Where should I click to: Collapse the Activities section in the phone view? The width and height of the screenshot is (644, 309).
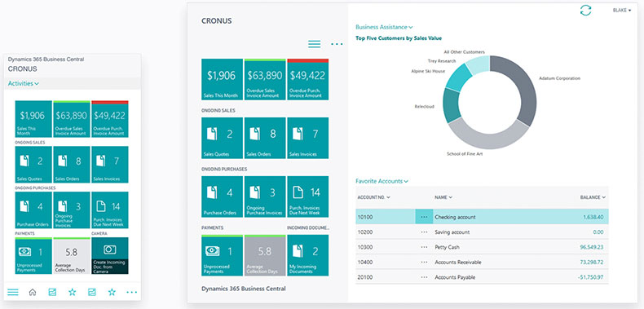[x=24, y=83]
